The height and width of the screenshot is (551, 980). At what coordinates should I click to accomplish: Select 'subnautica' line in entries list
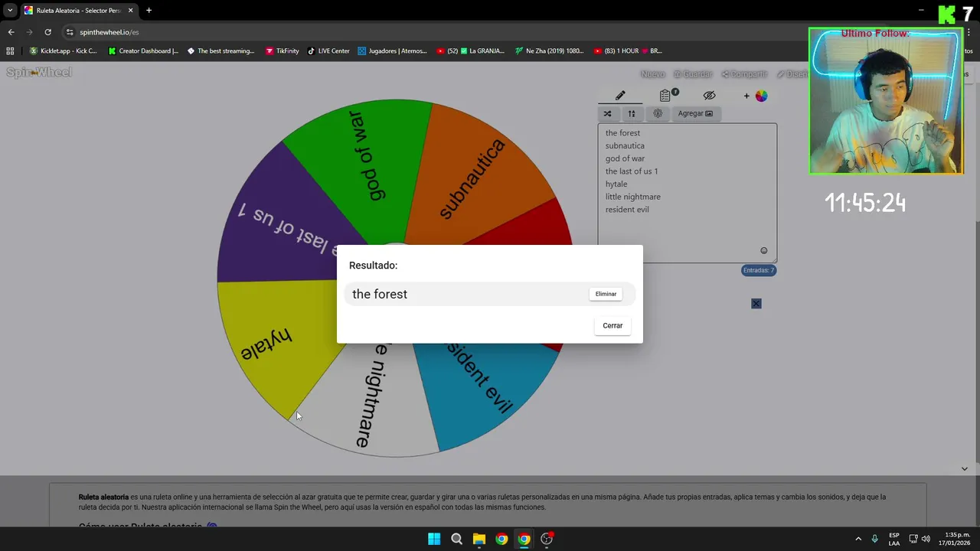click(625, 145)
